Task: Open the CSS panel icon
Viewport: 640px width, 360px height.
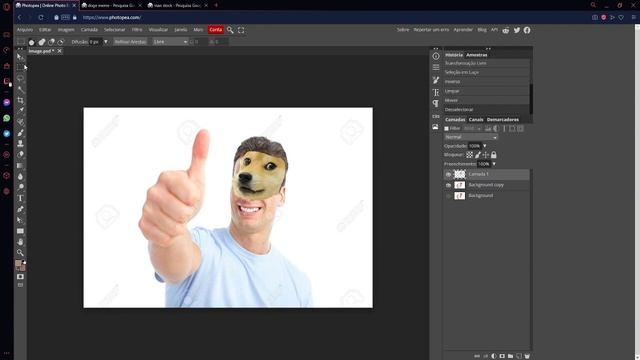Action: click(436, 116)
